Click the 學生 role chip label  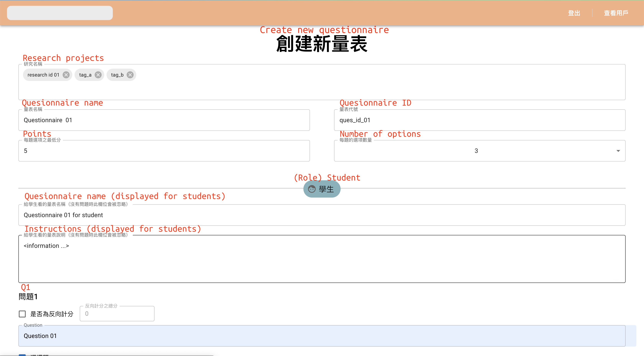tap(326, 189)
